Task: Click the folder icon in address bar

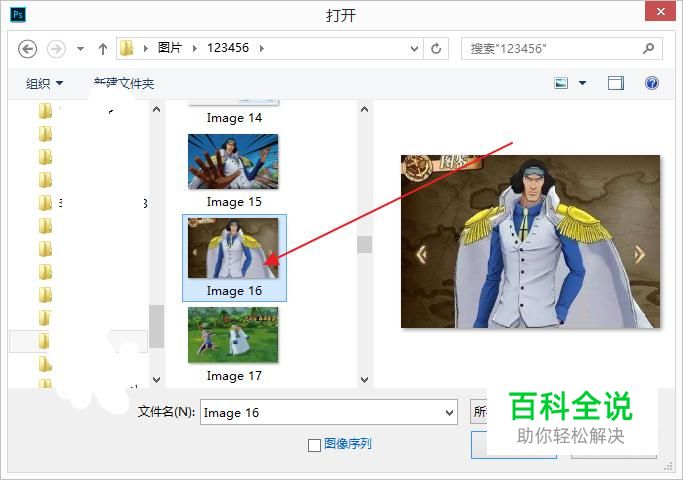Action: pos(126,48)
